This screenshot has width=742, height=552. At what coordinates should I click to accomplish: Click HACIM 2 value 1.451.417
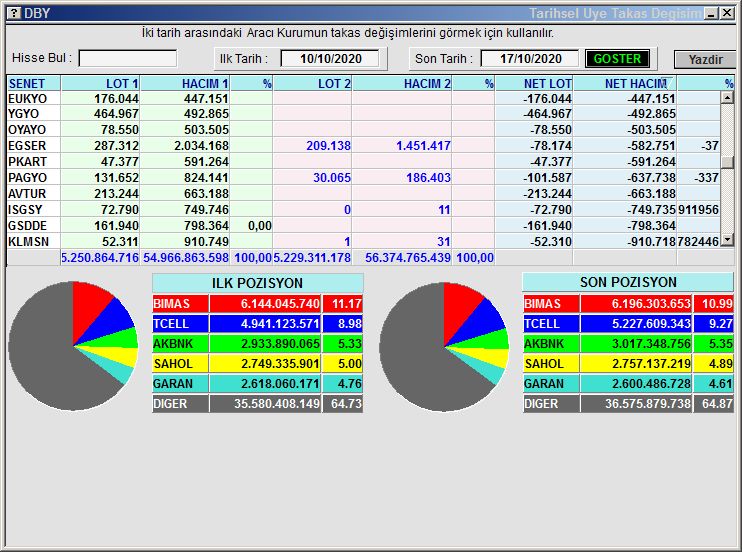[x=423, y=145]
